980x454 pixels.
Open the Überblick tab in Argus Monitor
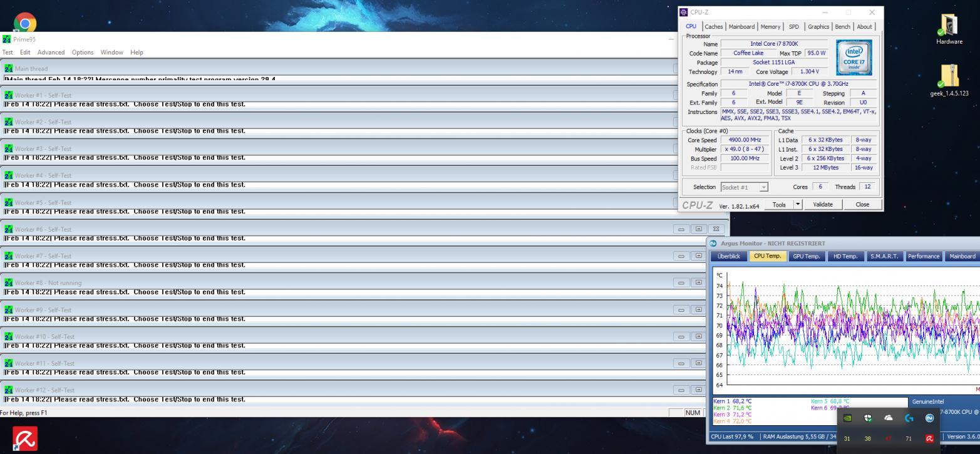click(729, 256)
